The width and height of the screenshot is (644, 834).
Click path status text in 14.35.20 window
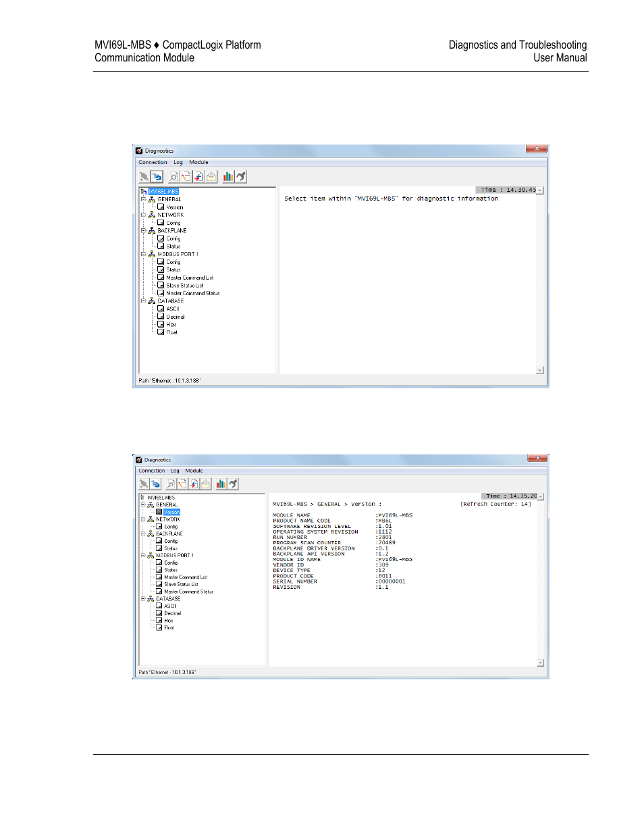[167, 672]
